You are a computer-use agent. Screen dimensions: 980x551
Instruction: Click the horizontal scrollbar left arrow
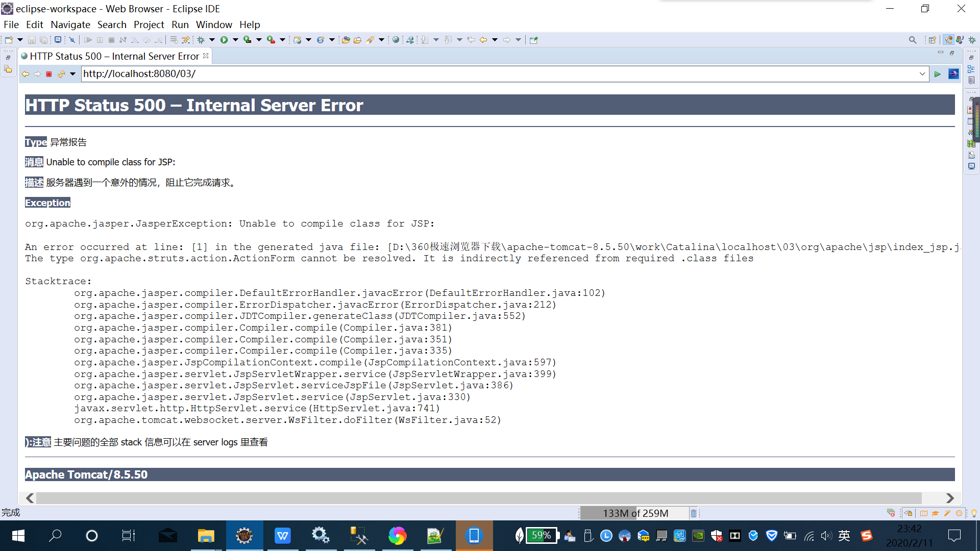[x=30, y=498]
